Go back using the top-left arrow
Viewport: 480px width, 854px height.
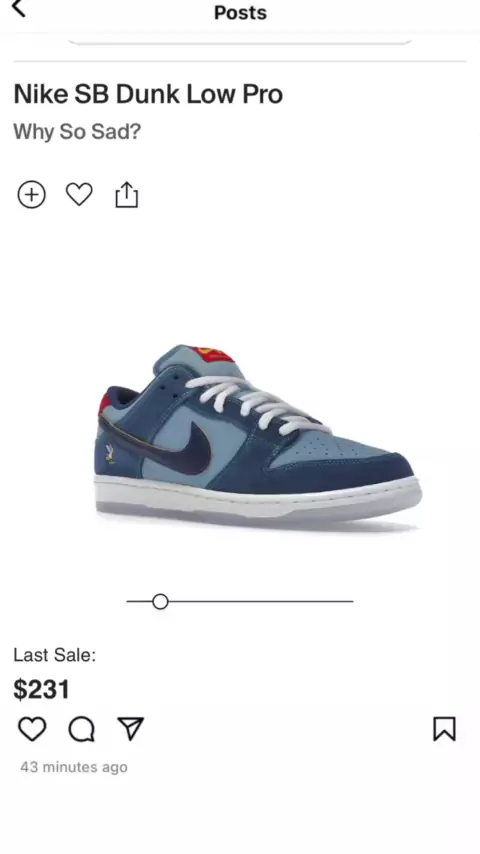(19, 8)
